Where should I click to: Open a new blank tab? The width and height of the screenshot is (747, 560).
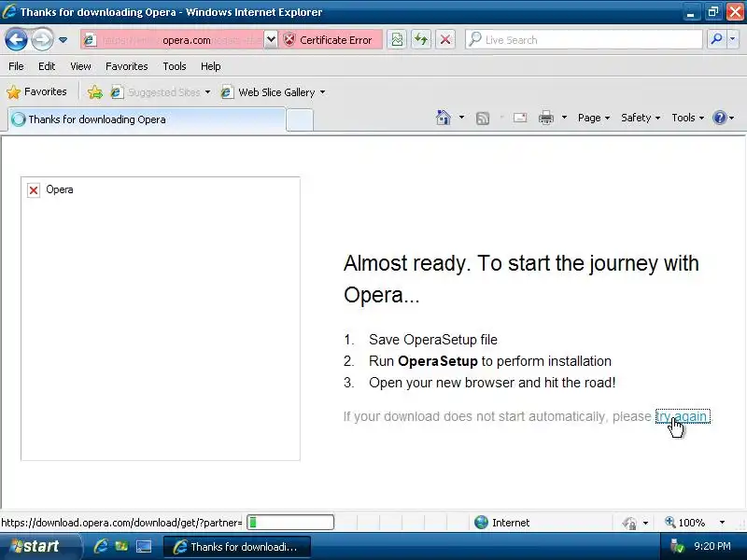[300, 120]
